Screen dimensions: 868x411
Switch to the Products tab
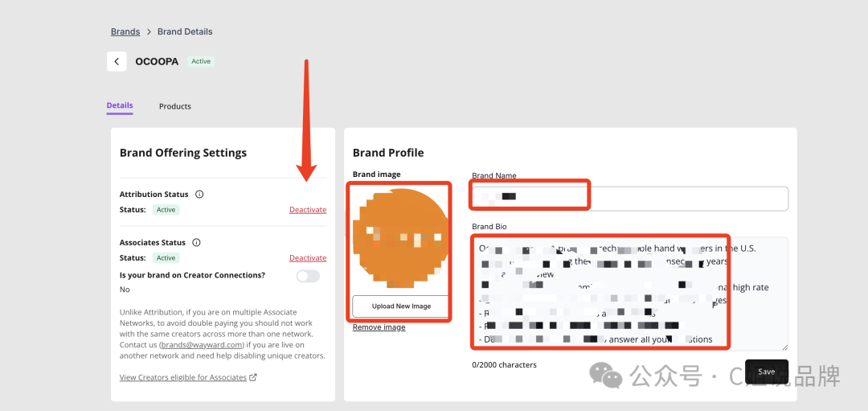click(174, 106)
